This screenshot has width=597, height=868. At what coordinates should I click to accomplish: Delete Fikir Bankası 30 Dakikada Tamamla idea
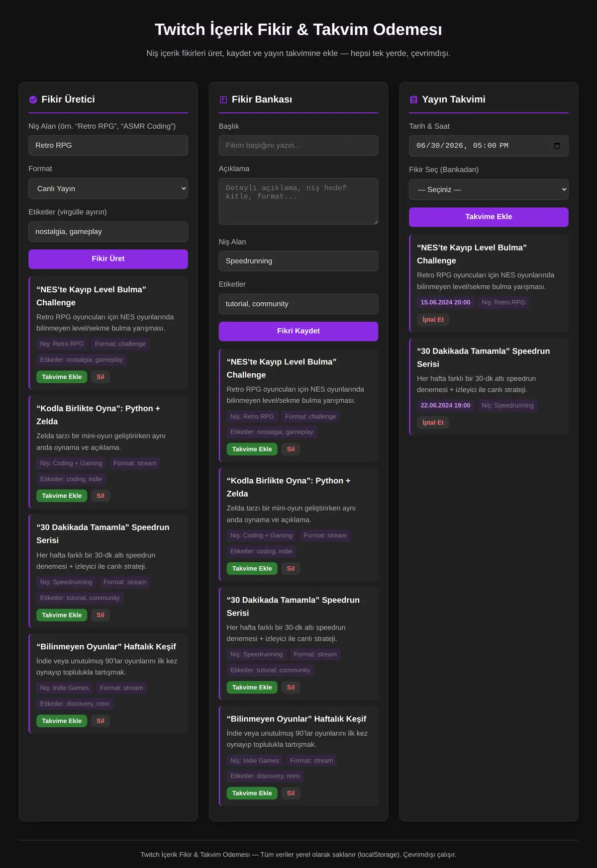291,687
